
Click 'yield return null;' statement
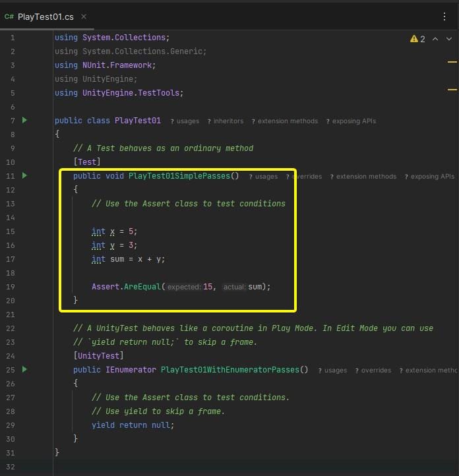[x=133, y=425]
